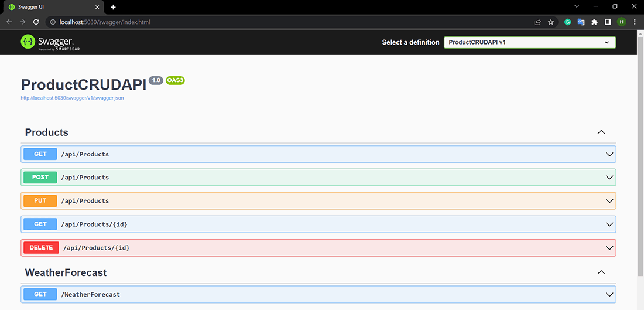Click the 1.0 version badge
644x310 pixels.
[156, 81]
